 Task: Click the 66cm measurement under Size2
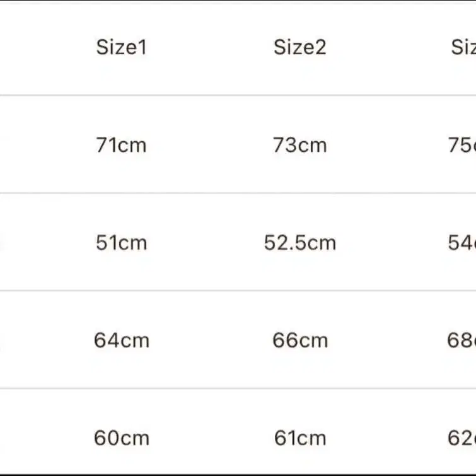(299, 340)
